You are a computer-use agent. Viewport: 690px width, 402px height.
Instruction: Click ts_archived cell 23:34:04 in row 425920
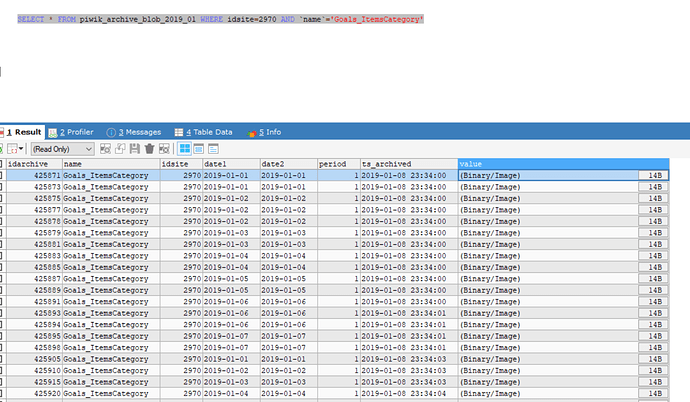click(409, 393)
